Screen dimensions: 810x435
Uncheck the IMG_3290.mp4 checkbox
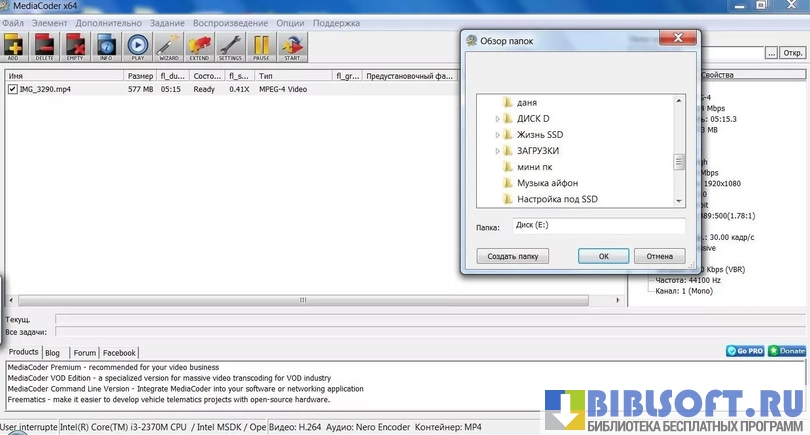12,89
